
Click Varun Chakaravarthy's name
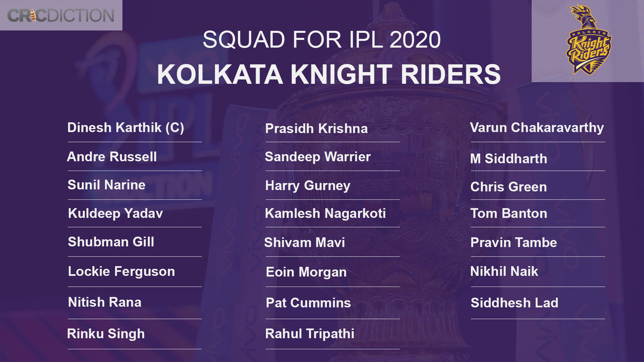pyautogui.click(x=537, y=128)
